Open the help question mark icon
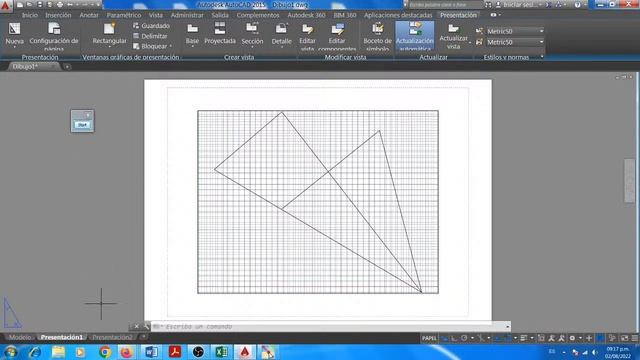Viewport: 640px width, 360px height. [577, 5]
